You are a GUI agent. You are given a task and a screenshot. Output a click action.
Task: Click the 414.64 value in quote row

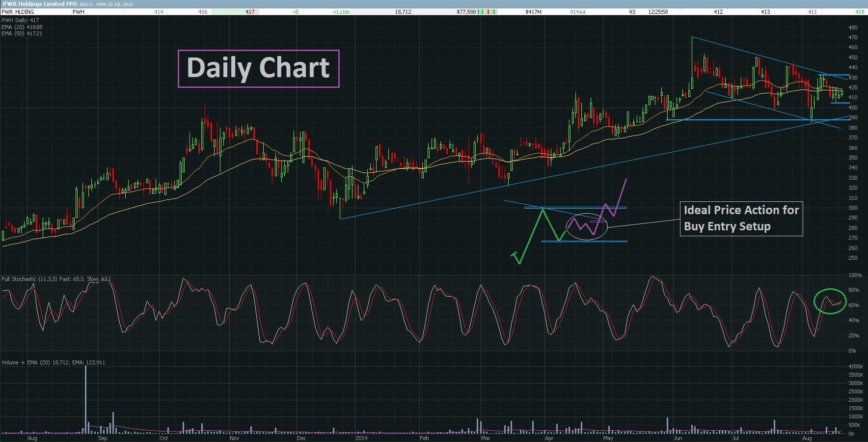[x=578, y=12]
